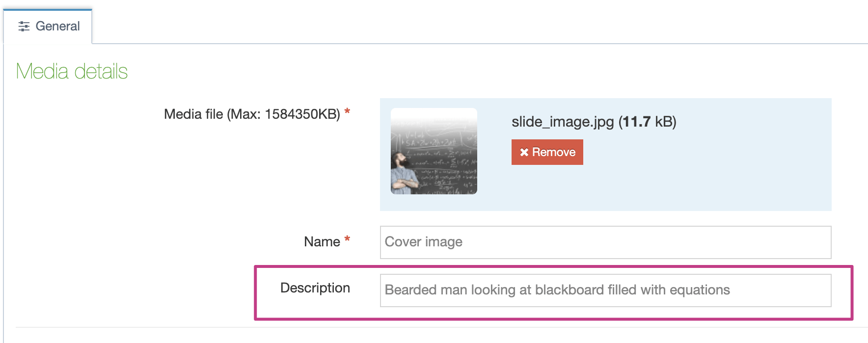The height and width of the screenshot is (343, 868).
Task: Select the settings filter icon beside General
Action: (25, 26)
